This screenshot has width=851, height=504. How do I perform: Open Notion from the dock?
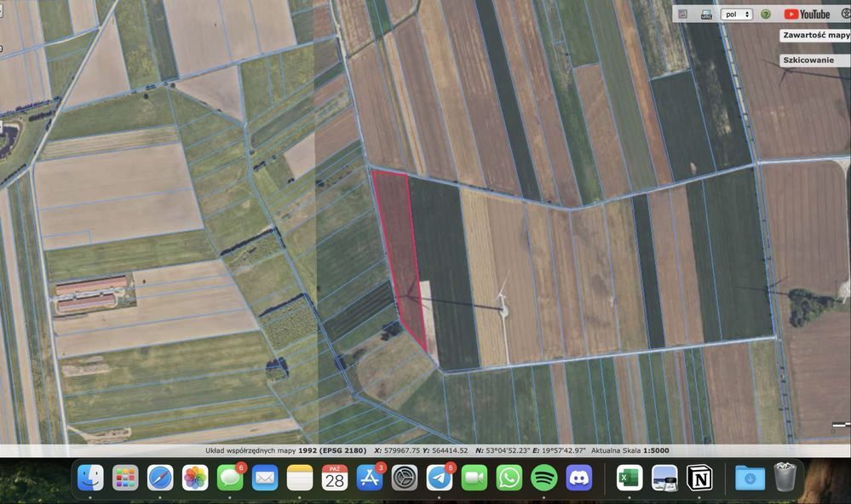[x=699, y=478]
